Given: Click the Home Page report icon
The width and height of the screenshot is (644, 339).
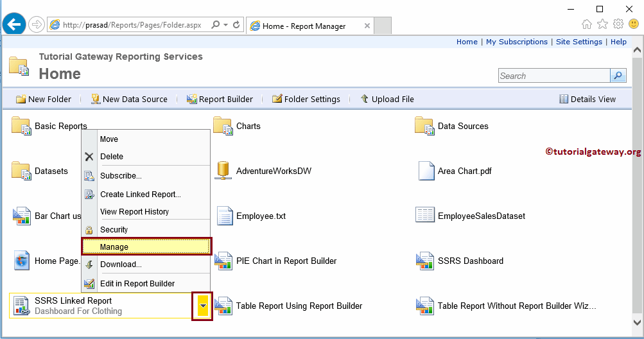Looking at the screenshot, I should (22, 261).
